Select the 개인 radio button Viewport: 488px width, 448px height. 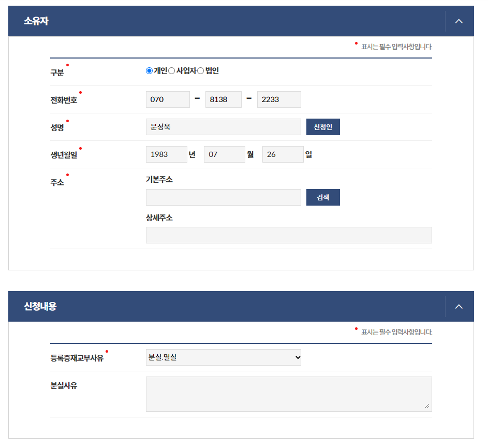[x=149, y=70]
